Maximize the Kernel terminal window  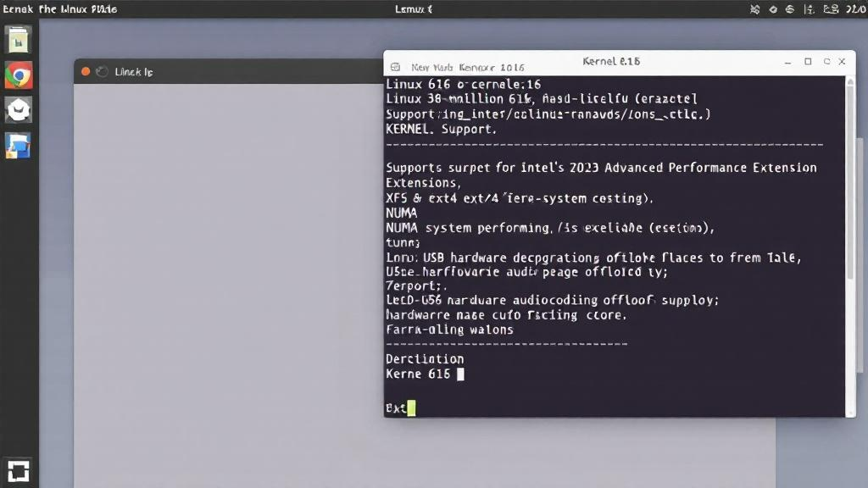point(808,61)
